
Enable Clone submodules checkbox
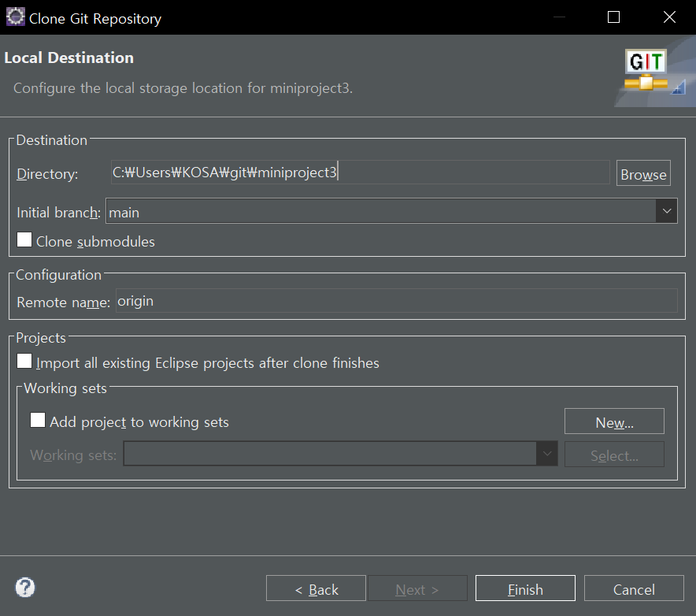pos(24,239)
